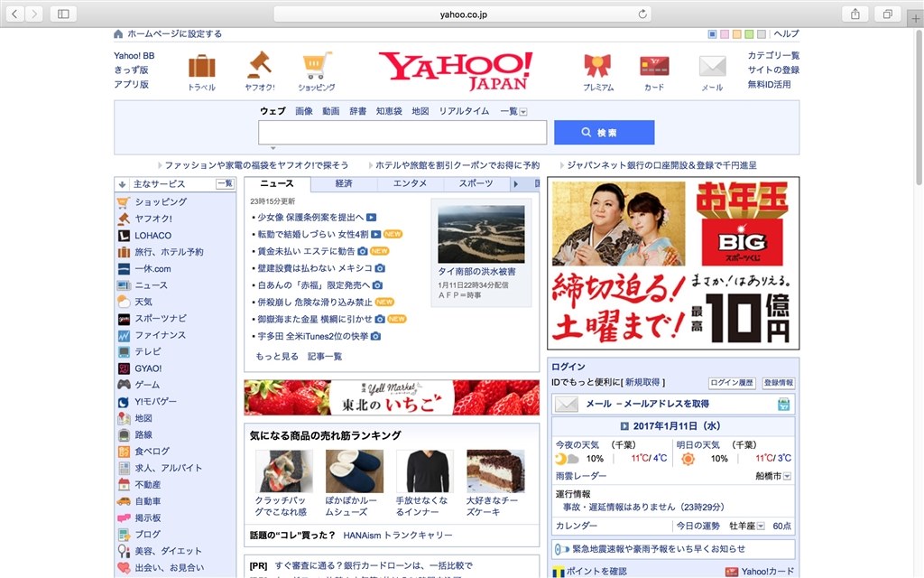This screenshot has width=924, height=578.
Task: Collapse the 主なサービス panel arrow
Action: click(x=122, y=184)
